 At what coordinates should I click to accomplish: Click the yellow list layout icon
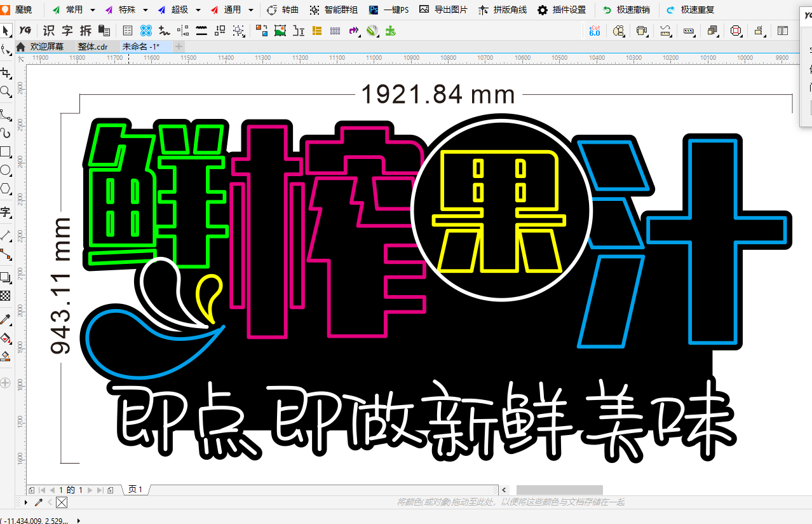point(317,30)
